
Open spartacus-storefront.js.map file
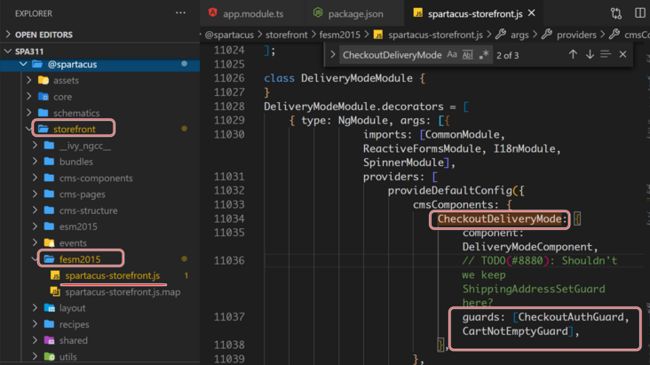point(123,292)
